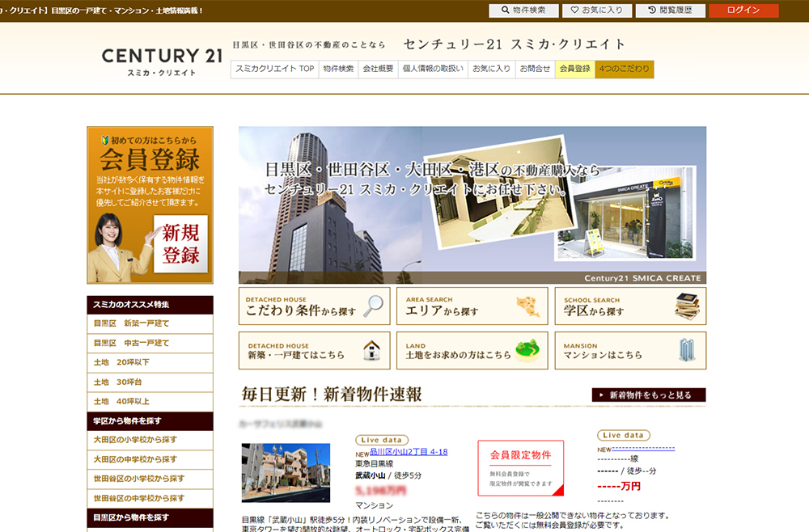Select 物件検索 in the navigation menu

click(x=338, y=69)
